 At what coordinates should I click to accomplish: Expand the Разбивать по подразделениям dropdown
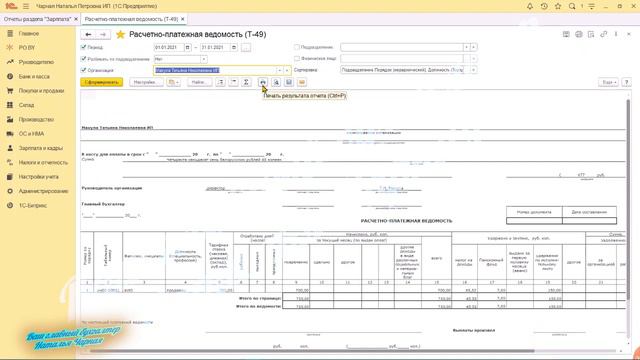pos(203,59)
